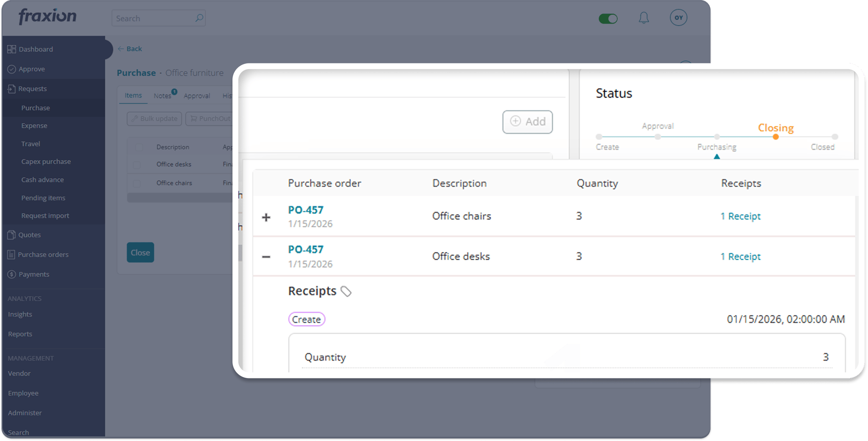868x441 pixels.
Task: Open the OY user account menu
Action: coord(678,18)
